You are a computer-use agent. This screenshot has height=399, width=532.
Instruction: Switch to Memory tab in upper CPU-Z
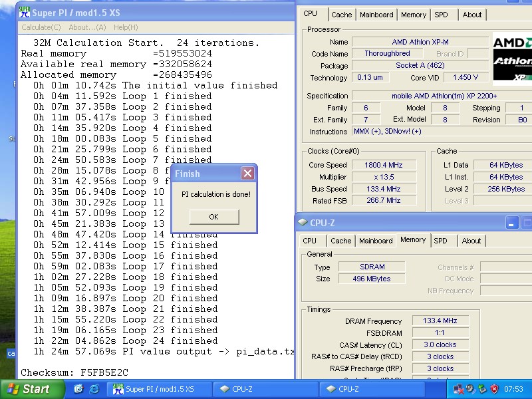coord(413,15)
